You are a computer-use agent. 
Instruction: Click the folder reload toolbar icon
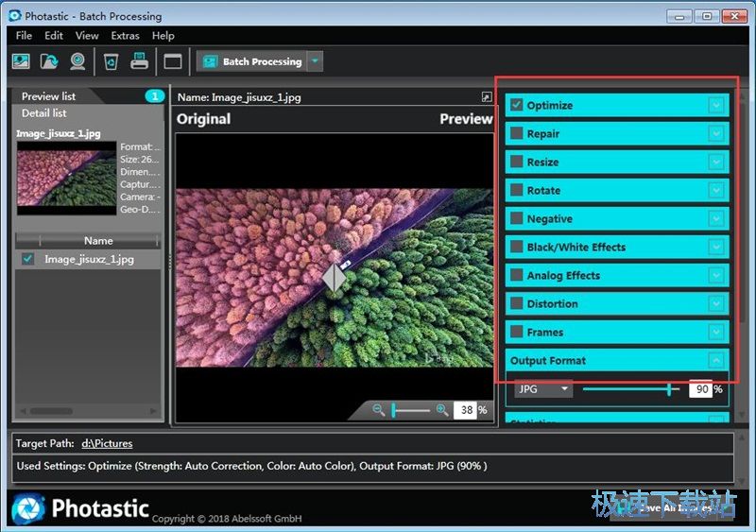click(49, 61)
